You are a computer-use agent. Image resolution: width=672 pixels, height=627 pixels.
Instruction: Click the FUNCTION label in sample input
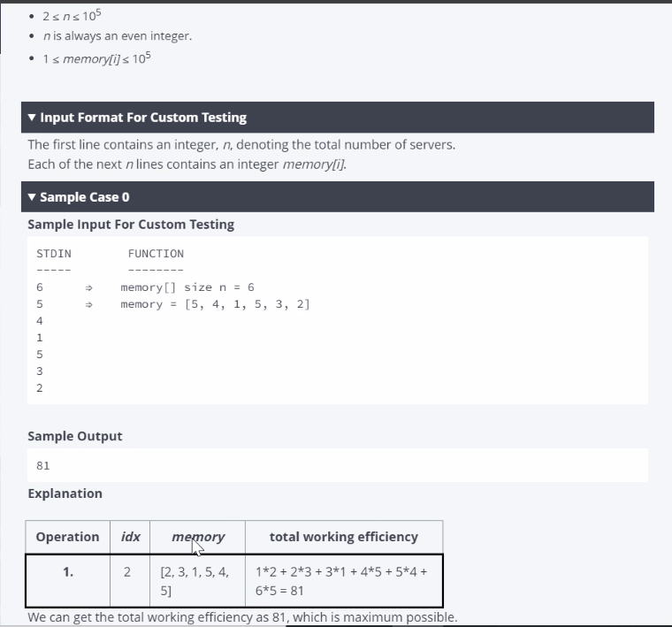pyautogui.click(x=156, y=253)
